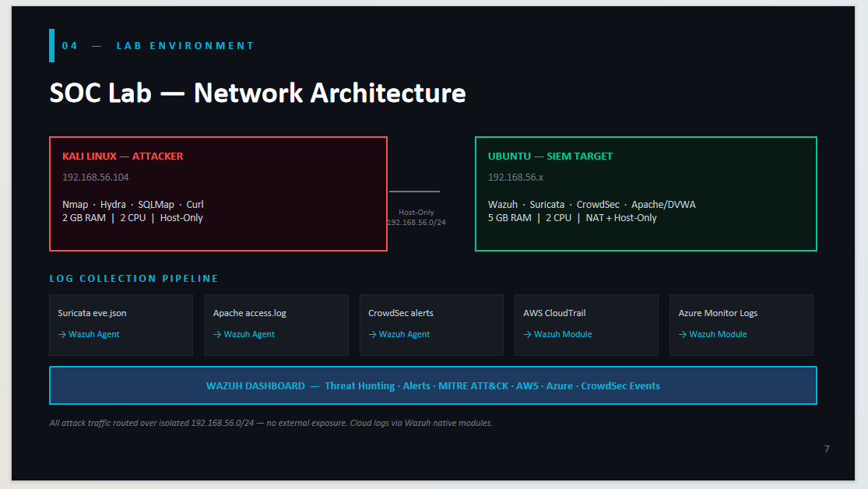Click the '04 — LAB ENVIRONMENT' section label

158,45
